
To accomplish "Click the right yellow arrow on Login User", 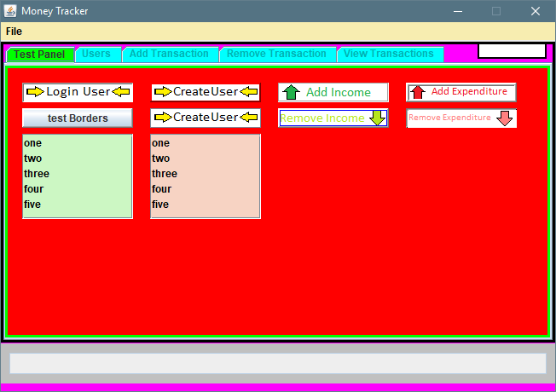I will click(121, 92).
